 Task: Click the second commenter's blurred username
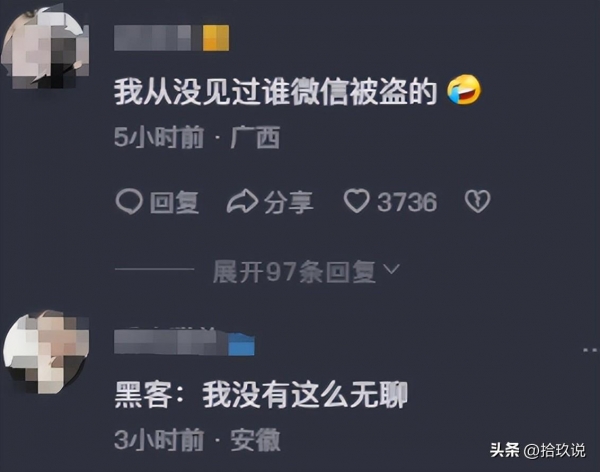(171, 342)
